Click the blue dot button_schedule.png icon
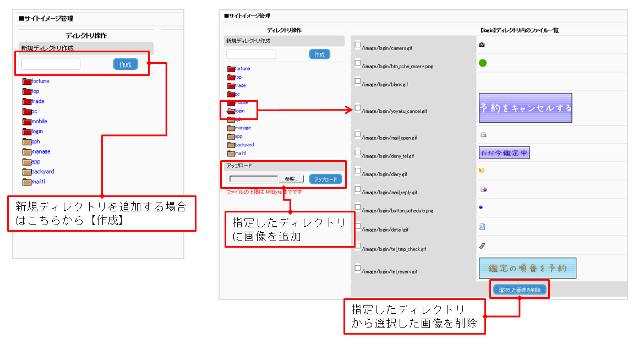 (x=482, y=207)
